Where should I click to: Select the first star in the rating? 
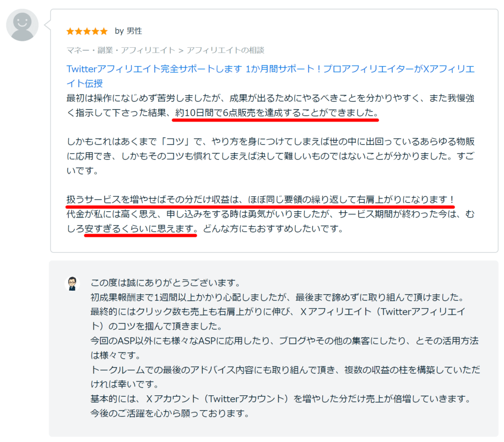point(69,31)
